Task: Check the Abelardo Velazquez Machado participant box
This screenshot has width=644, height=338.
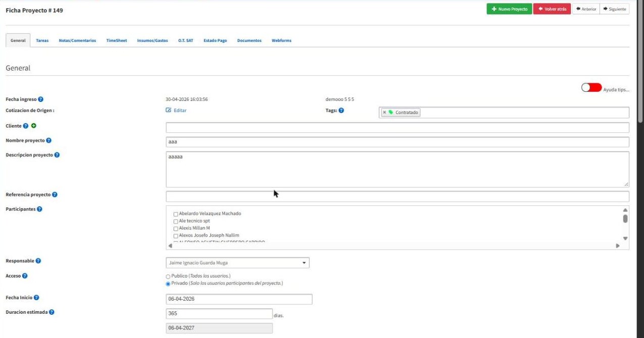Action: tap(176, 214)
